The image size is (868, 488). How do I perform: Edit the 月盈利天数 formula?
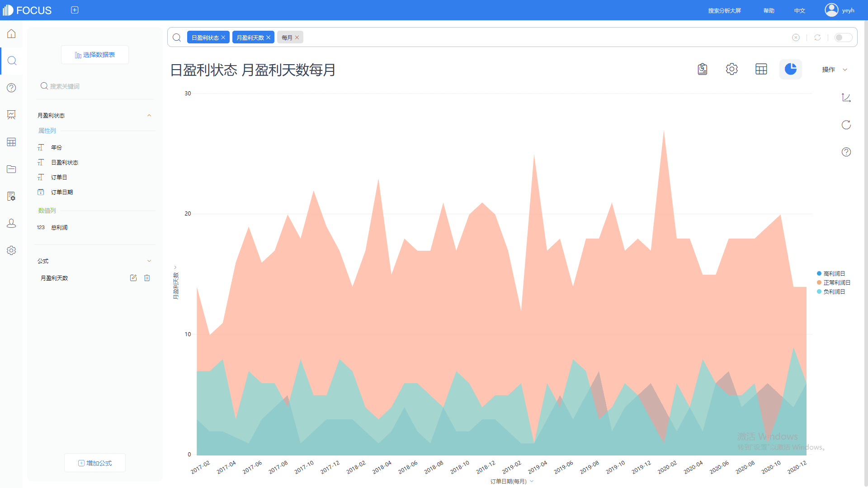(x=133, y=278)
